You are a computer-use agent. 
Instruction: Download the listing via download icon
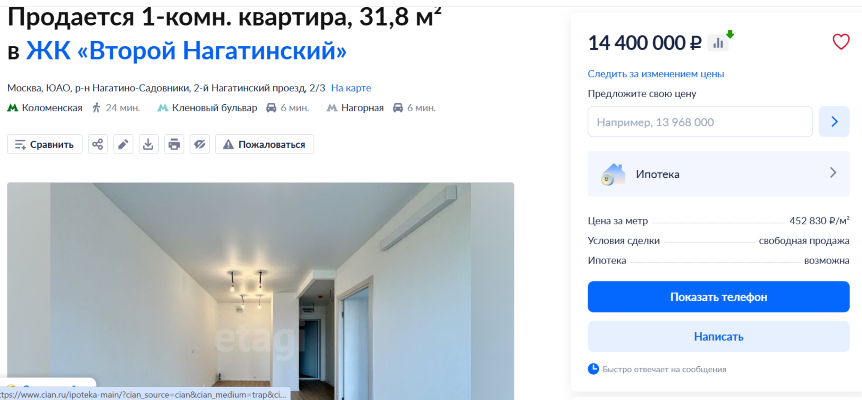[x=148, y=145]
